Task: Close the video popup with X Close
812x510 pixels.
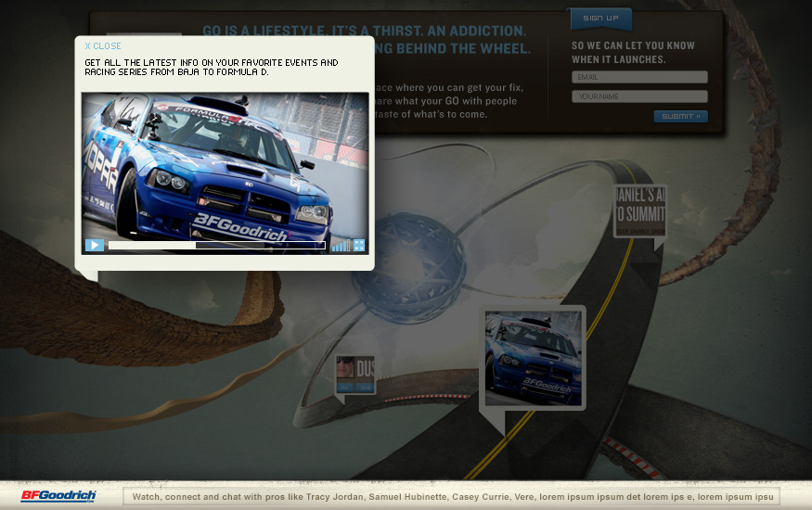Action: click(x=103, y=46)
